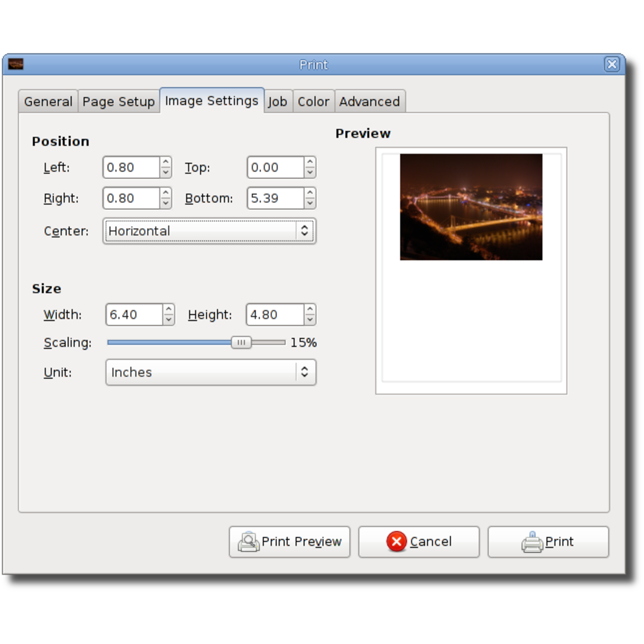The height and width of the screenshot is (644, 644).
Task: Decrease the Bottom value with its down arrow
Action: point(310,202)
